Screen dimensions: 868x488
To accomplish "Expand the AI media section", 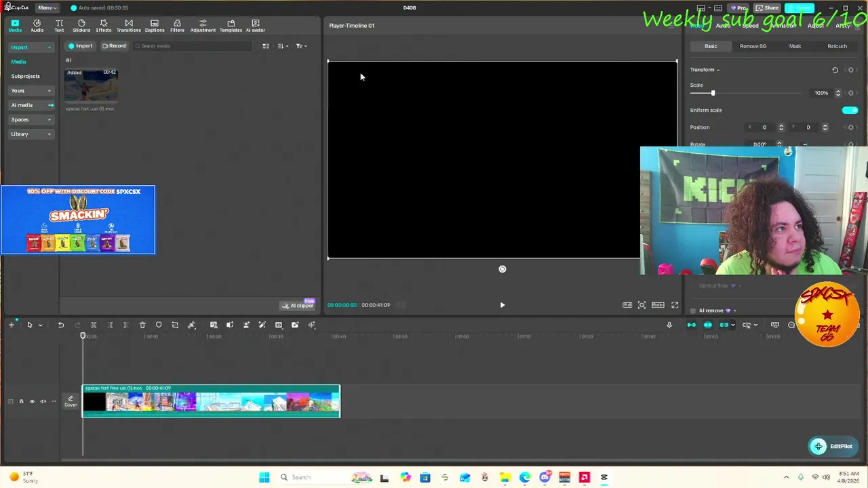I will [x=50, y=105].
